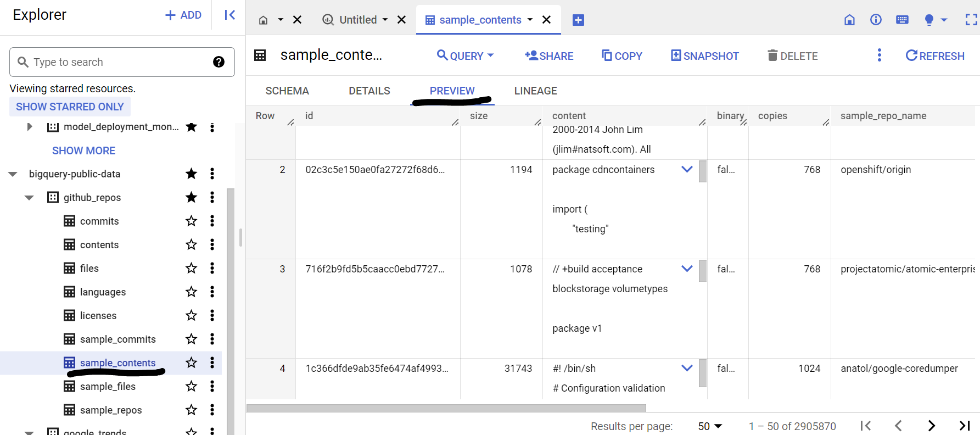The image size is (980, 435).
Task: Open the LINEAGE tab
Action: 535,91
